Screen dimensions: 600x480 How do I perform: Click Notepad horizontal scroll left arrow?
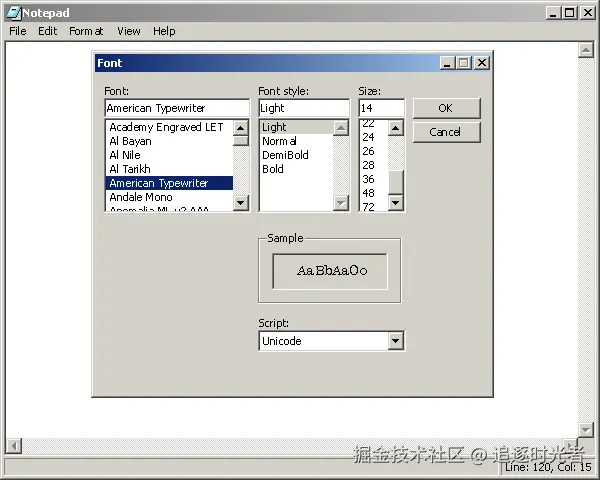tap(14, 446)
